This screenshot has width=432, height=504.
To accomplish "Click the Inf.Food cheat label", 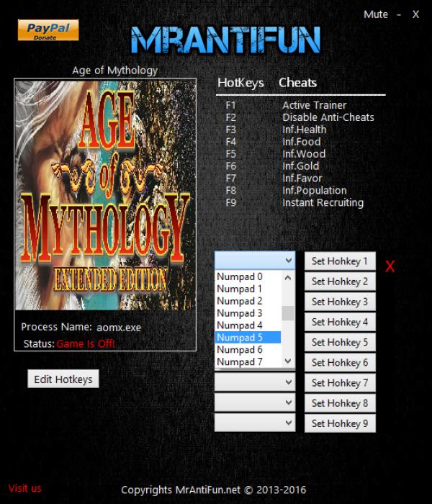I will pos(302,142).
